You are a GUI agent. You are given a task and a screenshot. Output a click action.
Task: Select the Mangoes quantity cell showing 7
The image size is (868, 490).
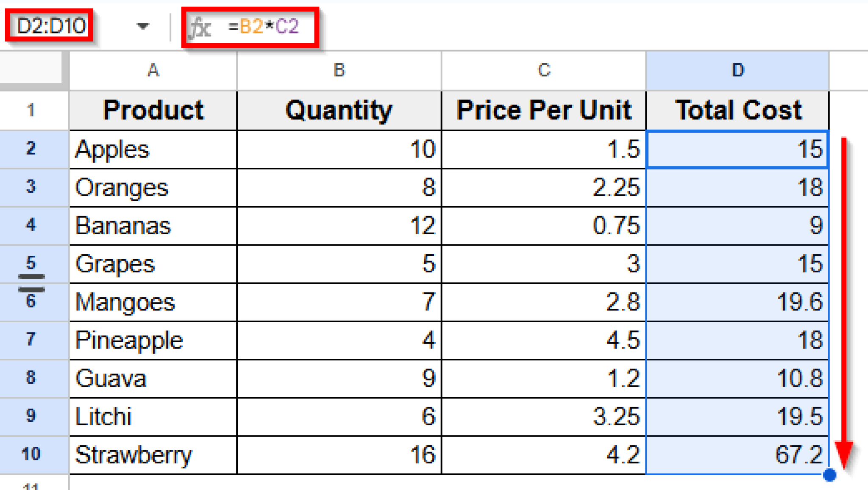338,302
